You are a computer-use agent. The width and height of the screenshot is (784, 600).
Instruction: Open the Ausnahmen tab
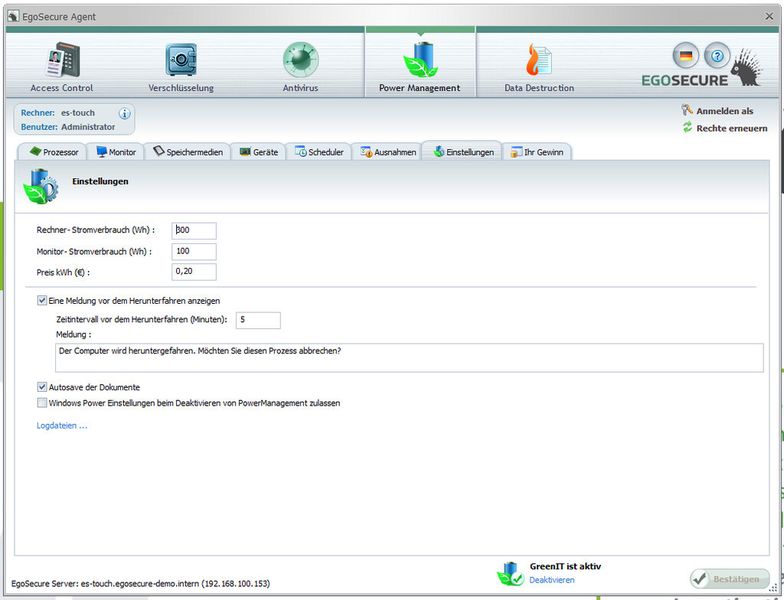click(388, 152)
